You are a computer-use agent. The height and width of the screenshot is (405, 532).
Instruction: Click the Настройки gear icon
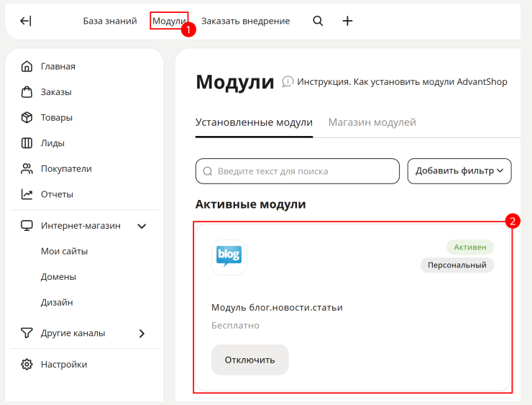tap(27, 364)
